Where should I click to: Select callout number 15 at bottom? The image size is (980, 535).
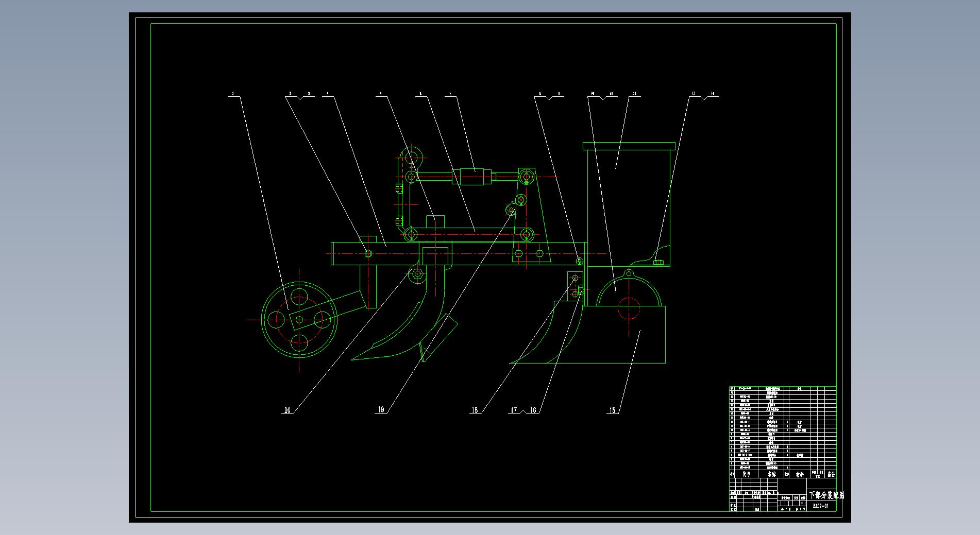point(612,410)
